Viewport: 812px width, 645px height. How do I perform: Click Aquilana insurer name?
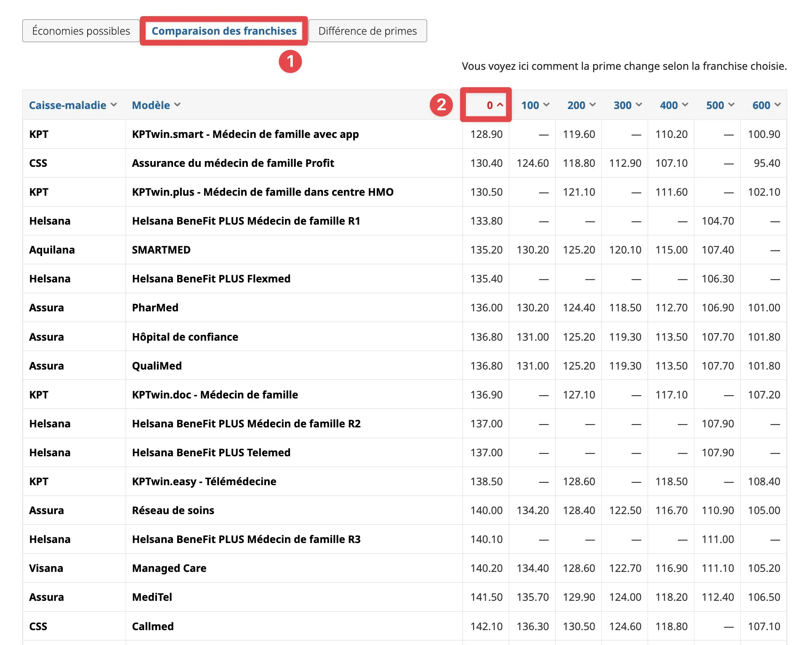pos(52,250)
